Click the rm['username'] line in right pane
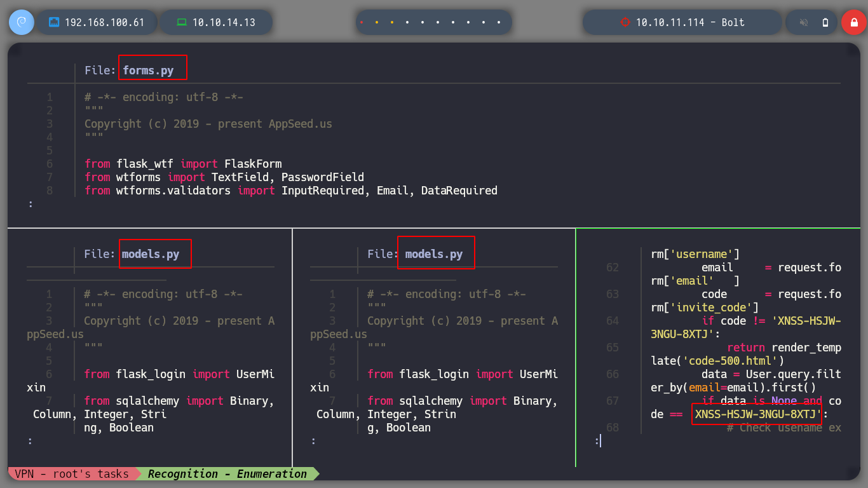 (x=695, y=254)
